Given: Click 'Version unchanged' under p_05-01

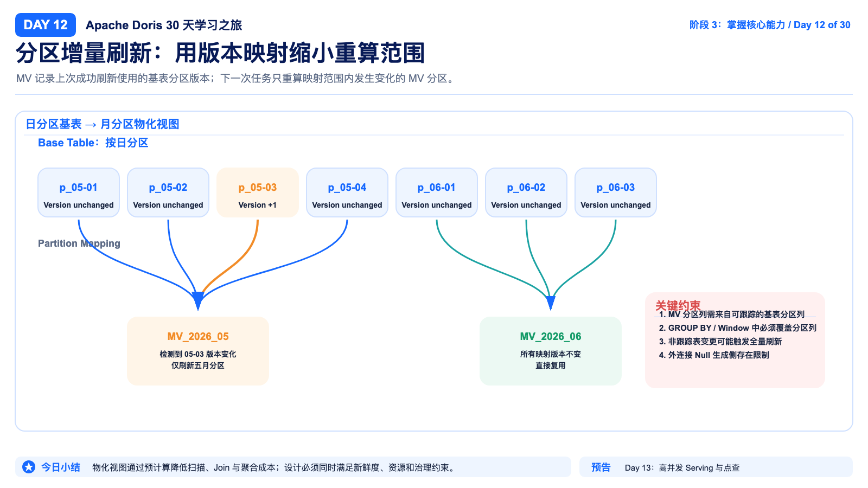Looking at the screenshot, I should [79, 205].
